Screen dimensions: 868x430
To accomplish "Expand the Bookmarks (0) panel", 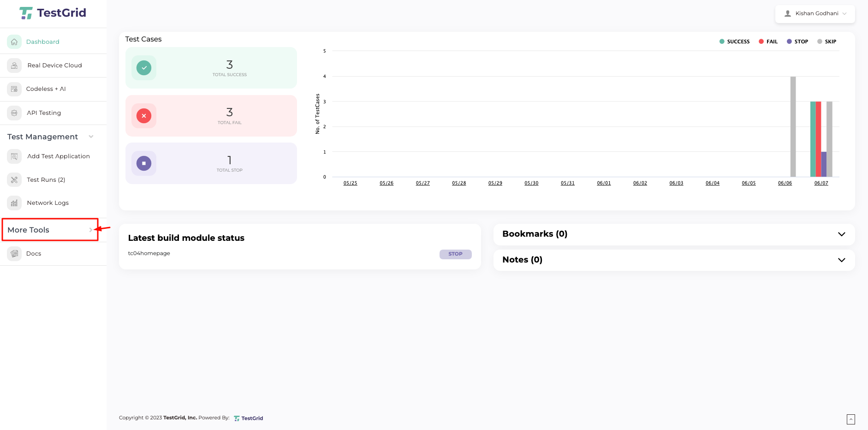I will point(673,234).
